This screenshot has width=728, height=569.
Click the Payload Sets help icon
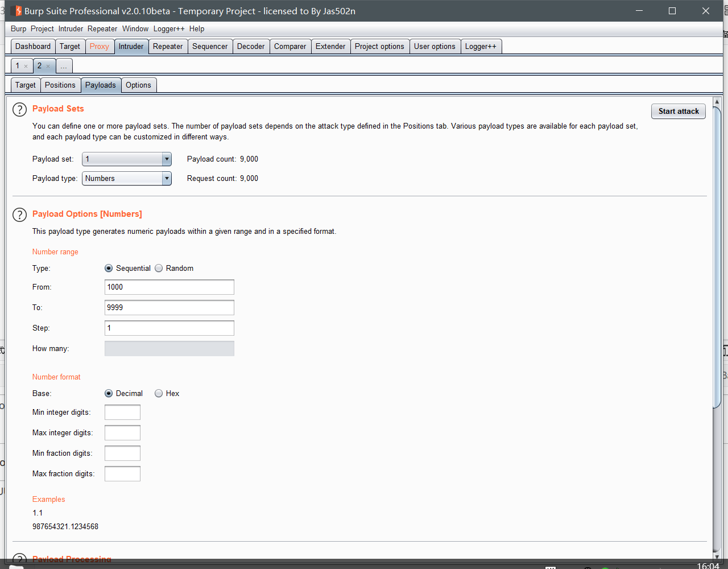pyautogui.click(x=19, y=109)
